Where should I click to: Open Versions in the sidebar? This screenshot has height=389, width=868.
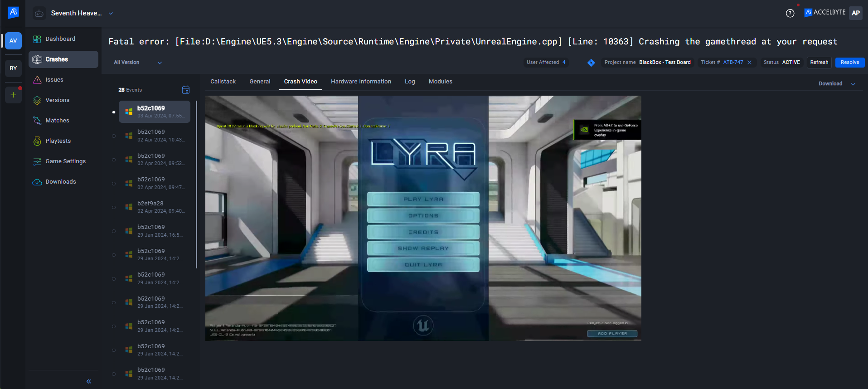click(x=63, y=100)
